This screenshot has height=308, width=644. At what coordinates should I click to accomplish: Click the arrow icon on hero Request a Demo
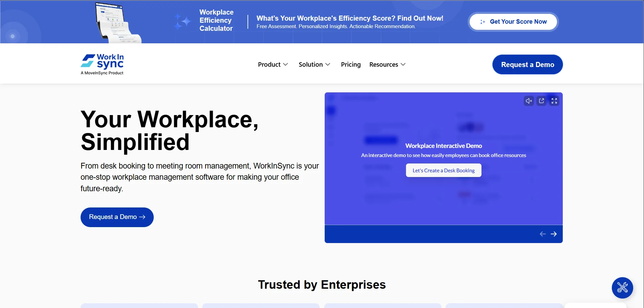click(143, 217)
